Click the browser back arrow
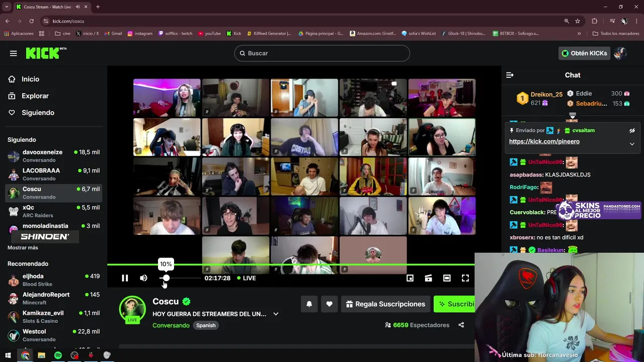This screenshot has height=362, width=644. 7,21
